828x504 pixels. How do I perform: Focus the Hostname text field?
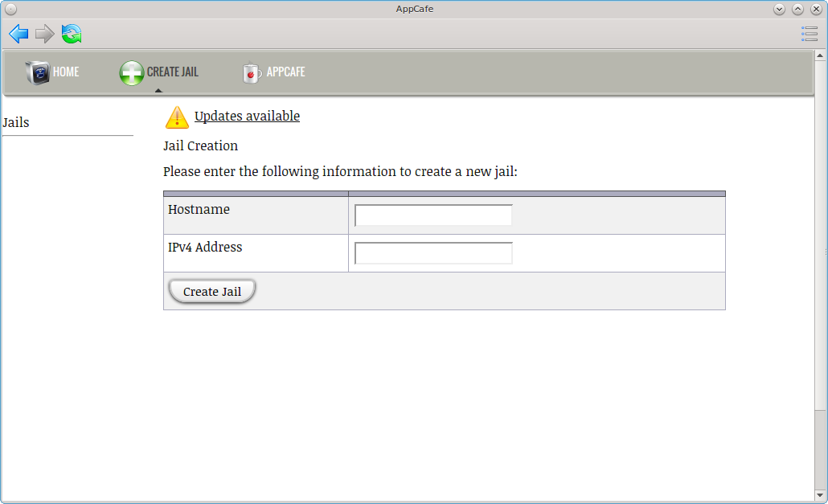coord(433,215)
